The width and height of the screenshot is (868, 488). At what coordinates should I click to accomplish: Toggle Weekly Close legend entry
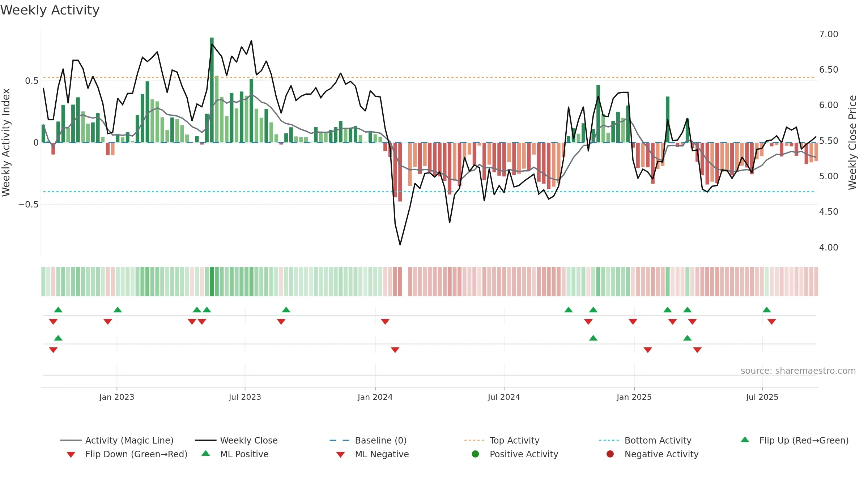pos(236,440)
